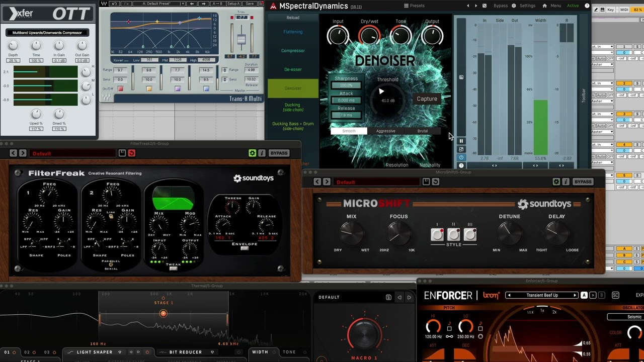This screenshot has height=362, width=644.
Task: Open Ext. In dropdown on track 1
Action: (602, 47)
